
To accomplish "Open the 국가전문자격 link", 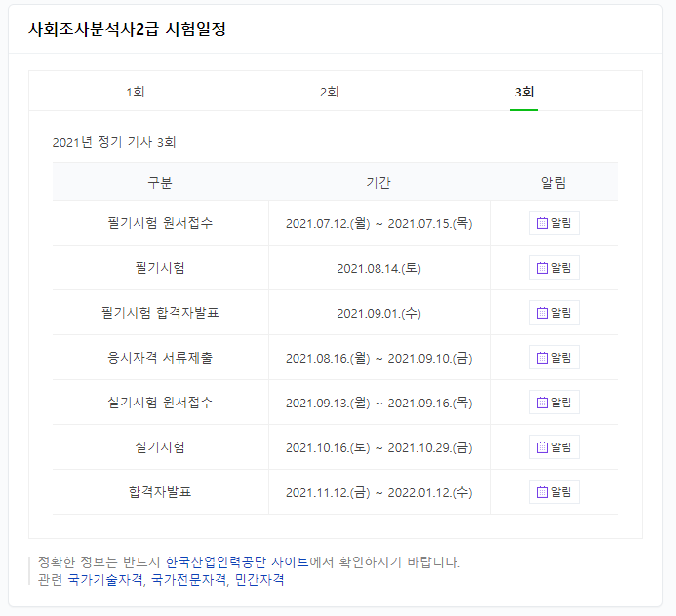I will pyautogui.click(x=189, y=580).
